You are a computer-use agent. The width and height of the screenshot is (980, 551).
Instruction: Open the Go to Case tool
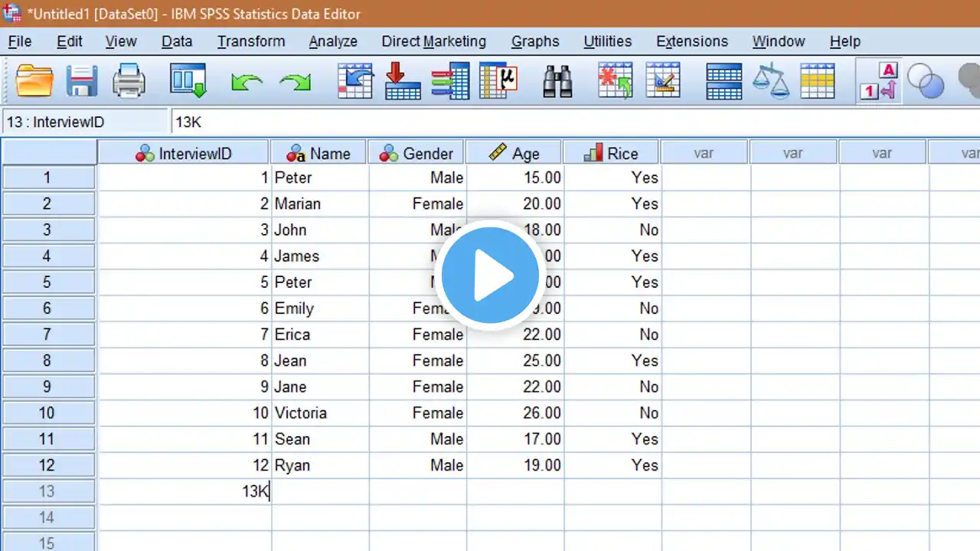click(355, 80)
